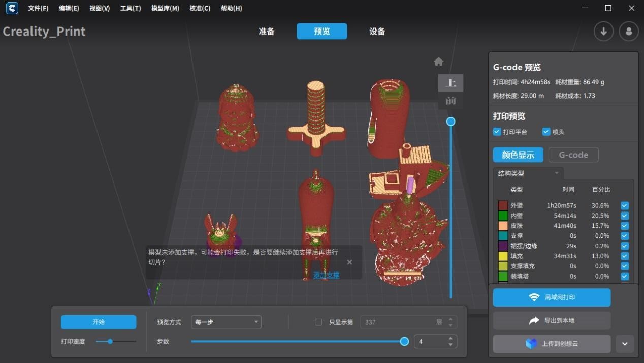Click the Creality logo icon in title bar

pos(11,8)
